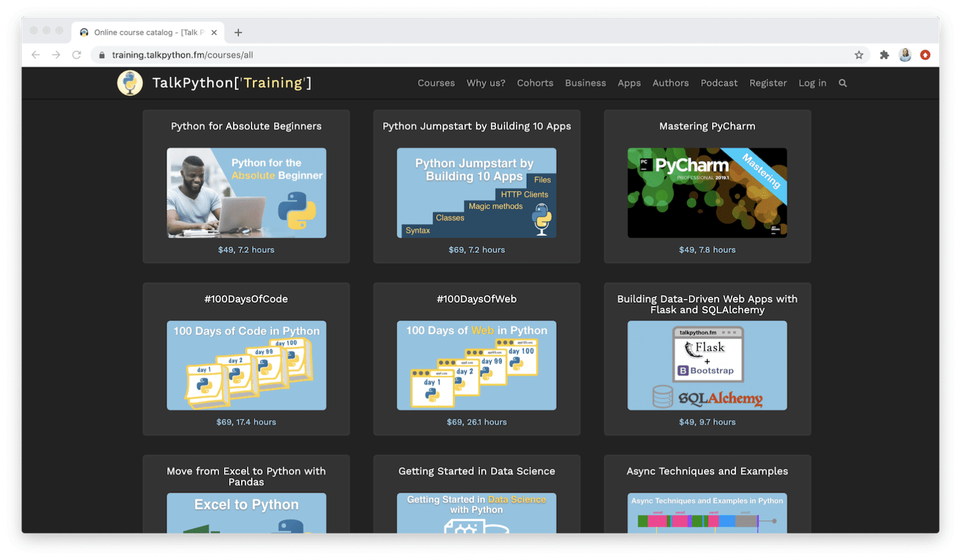Open site search with the magnifier icon
Screen dimensions: 961x560
click(x=843, y=83)
